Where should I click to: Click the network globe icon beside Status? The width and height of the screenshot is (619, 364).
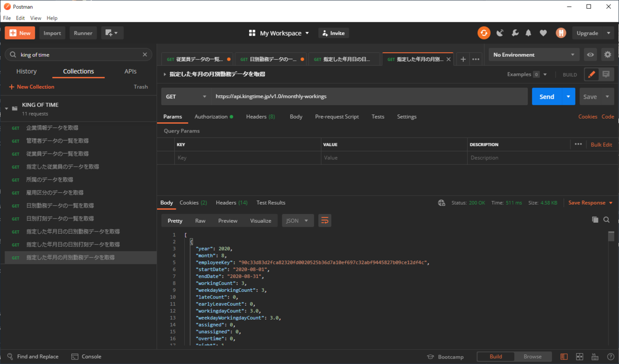click(442, 203)
